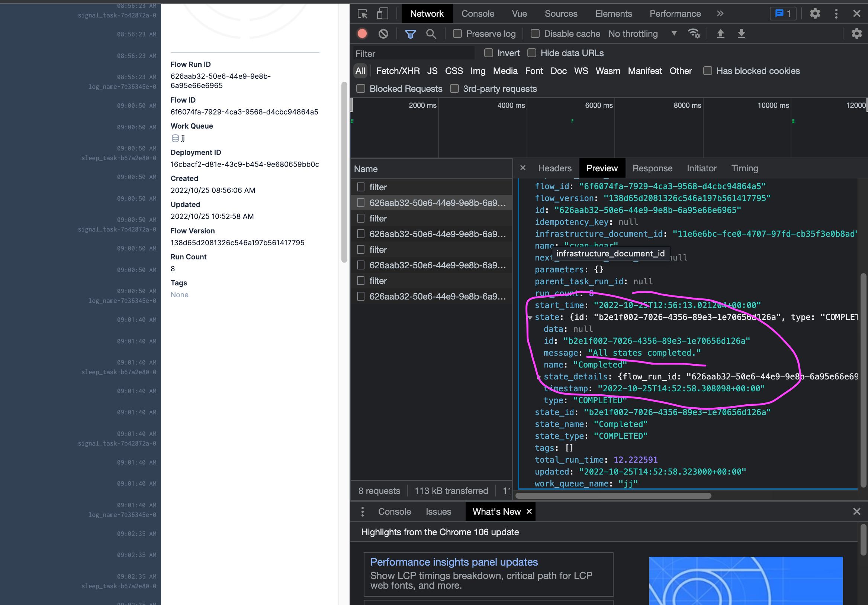Check the Hide data URLs option
868x605 pixels.
pyautogui.click(x=531, y=53)
